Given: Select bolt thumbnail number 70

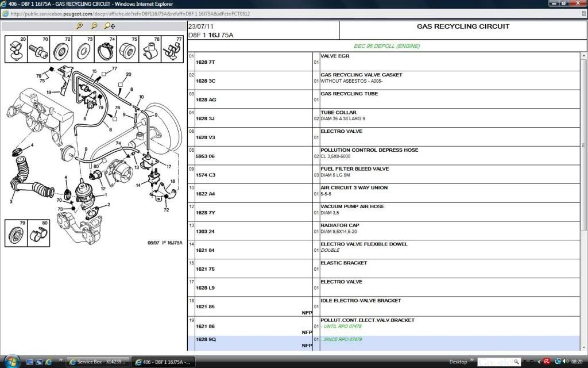Looking at the screenshot, I should point(38,49).
